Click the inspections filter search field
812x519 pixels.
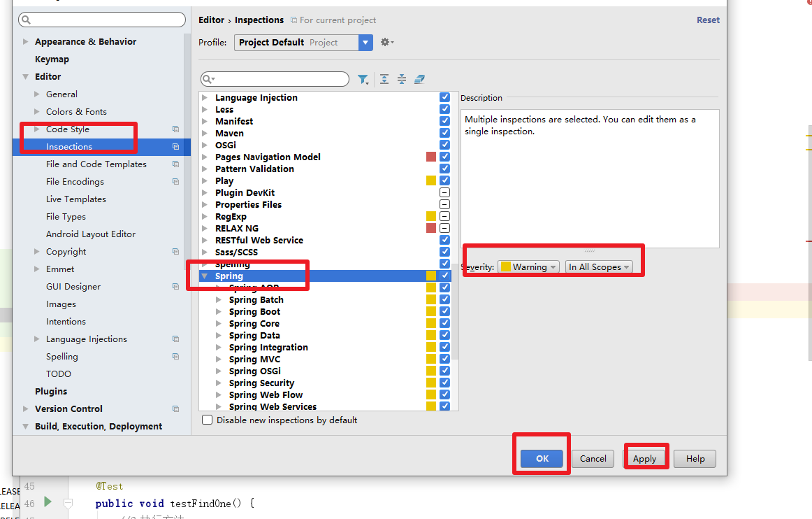pyautogui.click(x=275, y=79)
